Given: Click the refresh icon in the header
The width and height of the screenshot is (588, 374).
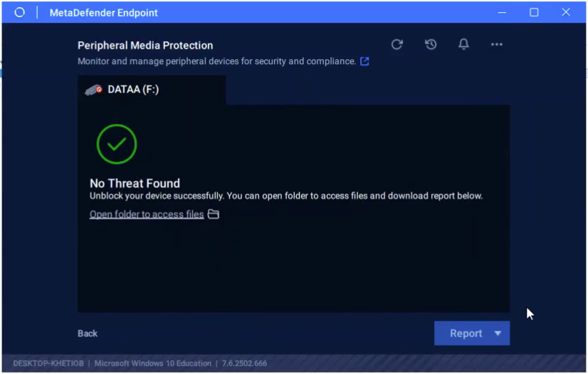Looking at the screenshot, I should pyautogui.click(x=397, y=44).
